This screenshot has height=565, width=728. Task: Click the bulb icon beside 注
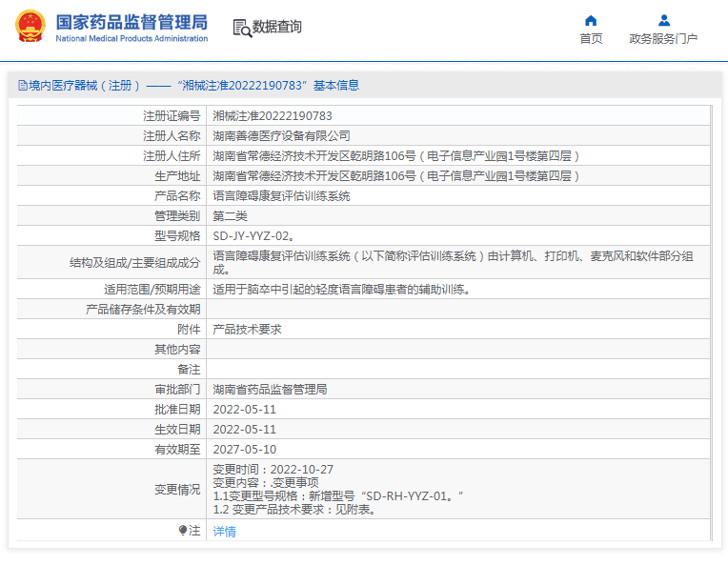(182, 530)
